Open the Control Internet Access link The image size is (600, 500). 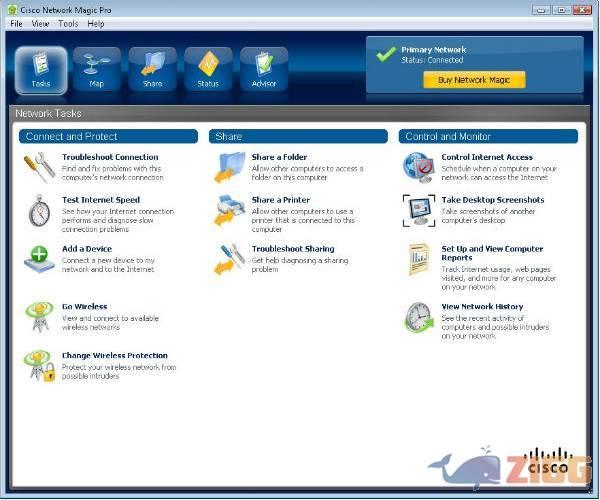(487, 157)
